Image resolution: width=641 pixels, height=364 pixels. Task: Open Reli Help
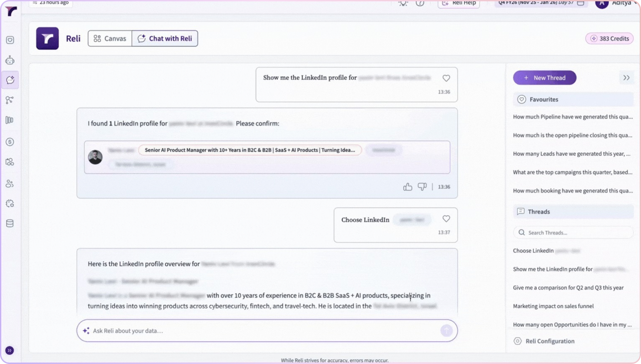click(459, 3)
